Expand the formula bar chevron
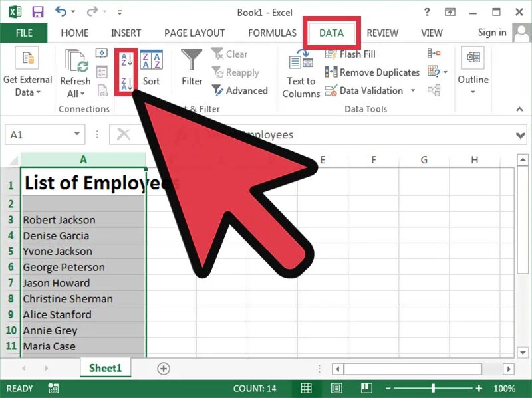 click(x=520, y=136)
